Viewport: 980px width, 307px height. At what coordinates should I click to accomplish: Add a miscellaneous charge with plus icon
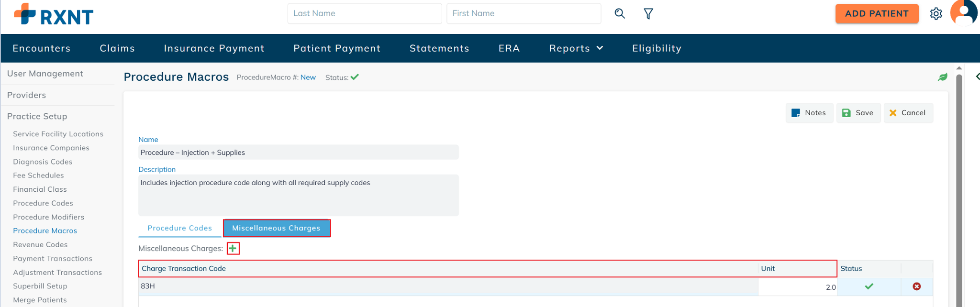tap(233, 248)
